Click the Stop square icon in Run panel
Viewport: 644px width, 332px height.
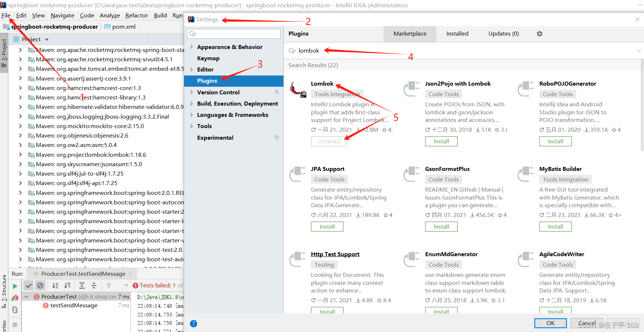15,324
